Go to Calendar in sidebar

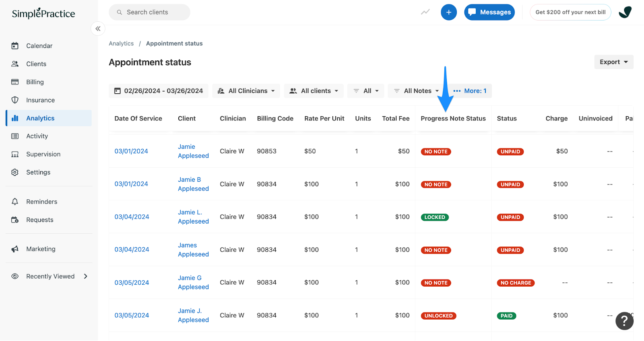(39, 46)
